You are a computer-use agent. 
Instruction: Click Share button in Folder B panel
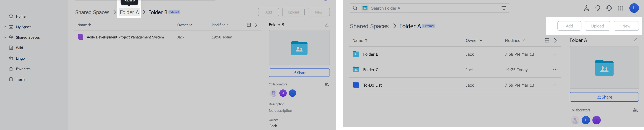(x=299, y=73)
